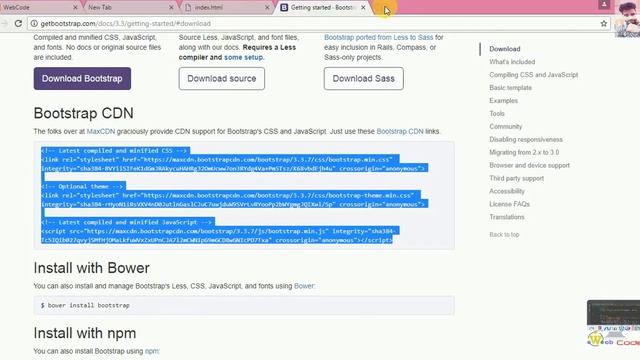Image resolution: width=640 pixels, height=360 pixels.
Task: Click the Install with npm heading
Action: 85,333
